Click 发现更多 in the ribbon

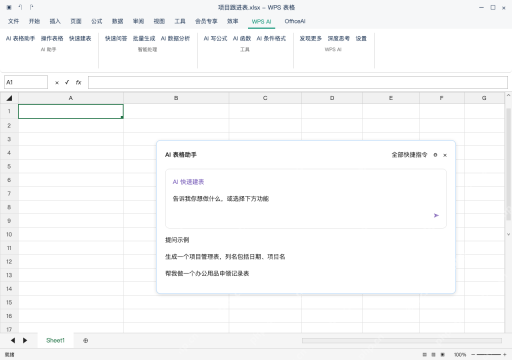[311, 39]
